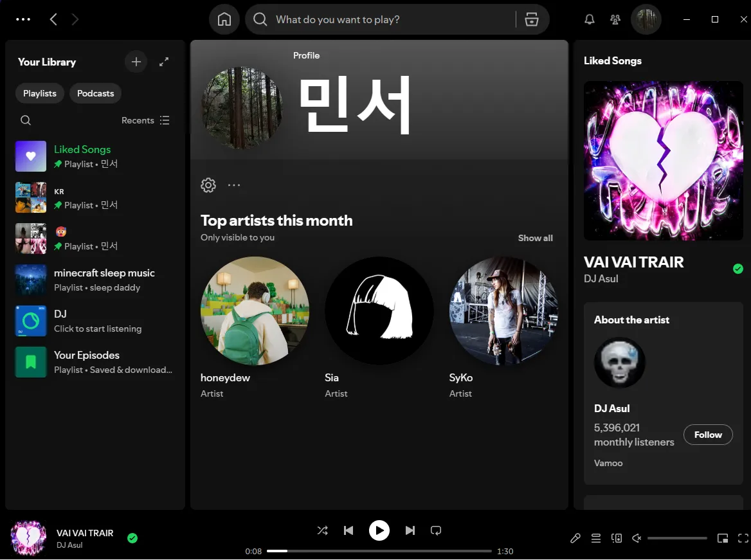This screenshot has height=560, width=751.
Task: Toggle repeat mode
Action: point(436,530)
